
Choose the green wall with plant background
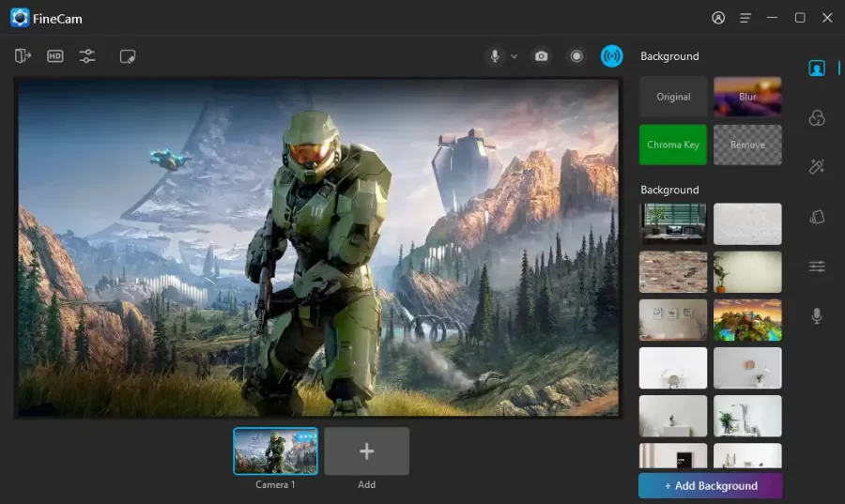point(747,272)
